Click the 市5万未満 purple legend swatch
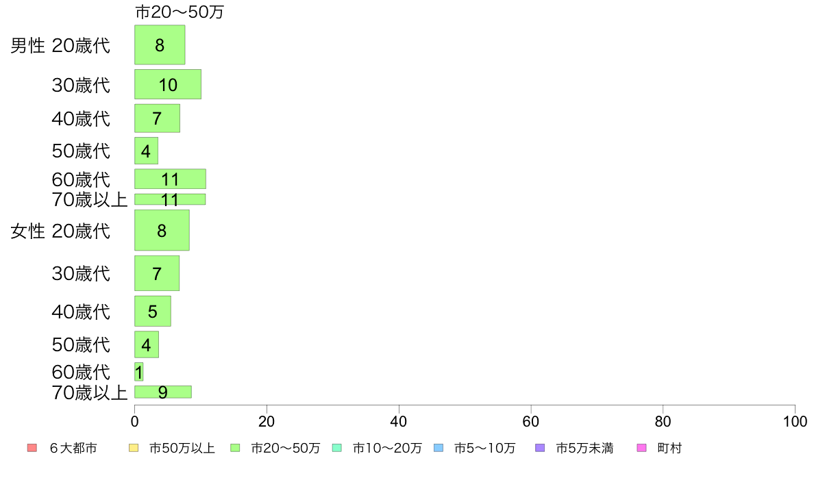Viewport: 814px width, 504px height. point(540,448)
